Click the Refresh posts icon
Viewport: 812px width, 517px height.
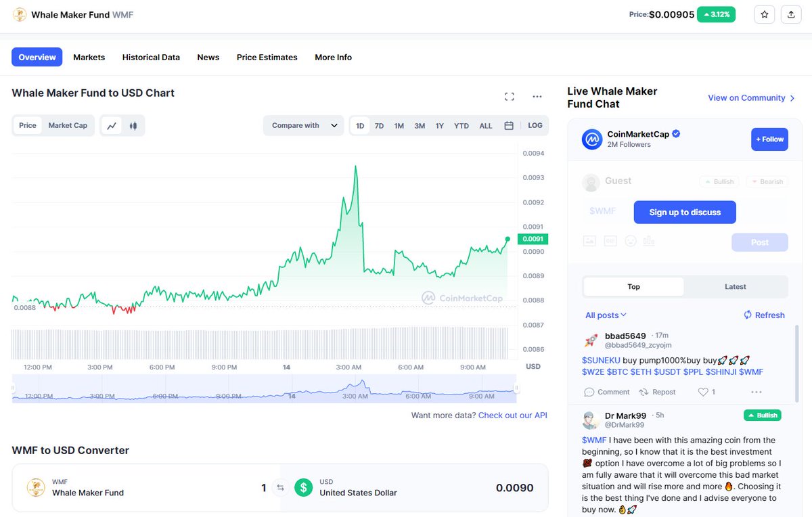click(x=748, y=315)
